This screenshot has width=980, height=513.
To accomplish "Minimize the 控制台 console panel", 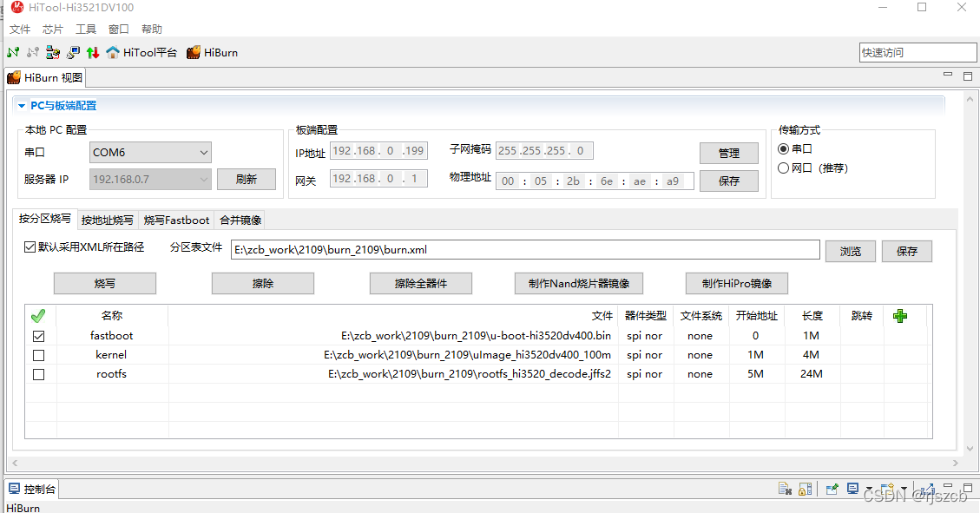I will [948, 485].
